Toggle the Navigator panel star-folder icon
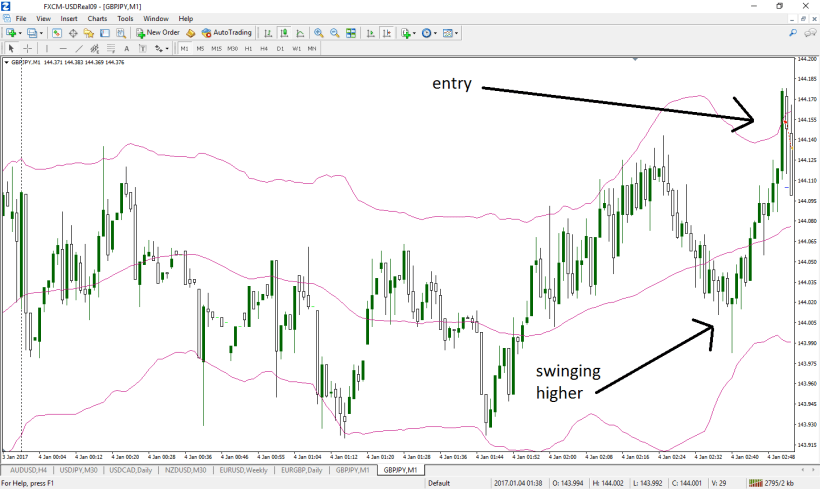Screen dimensions: 820x489 88,33
